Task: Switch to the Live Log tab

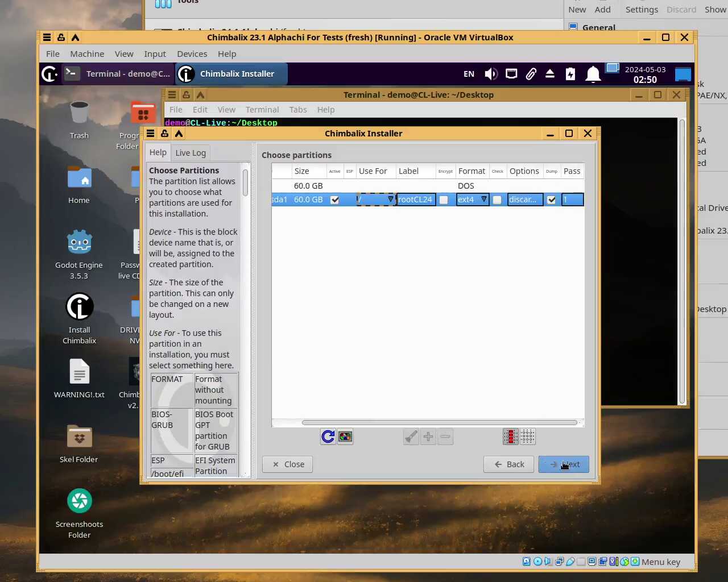Action: click(x=191, y=153)
